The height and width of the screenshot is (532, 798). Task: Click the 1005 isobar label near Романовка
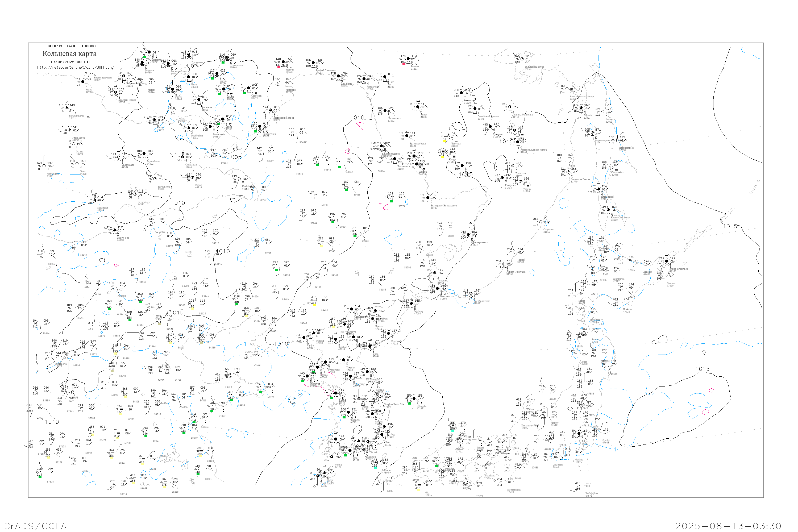[x=187, y=66]
